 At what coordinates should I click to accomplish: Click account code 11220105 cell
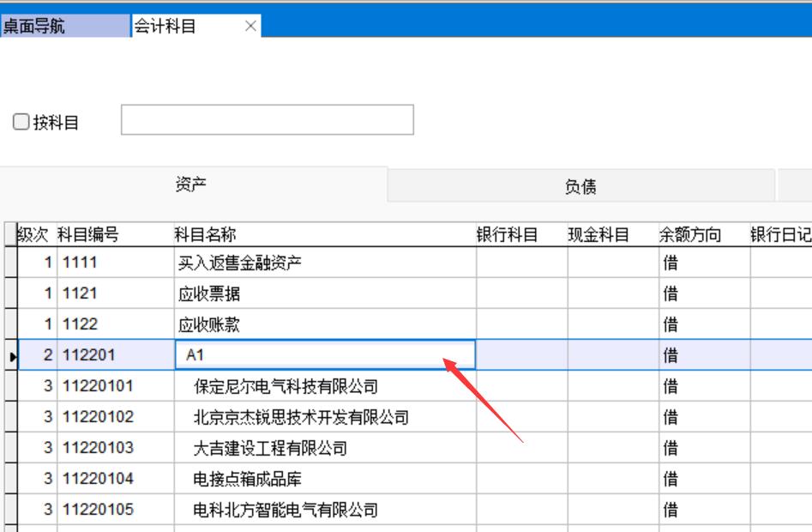[98, 510]
